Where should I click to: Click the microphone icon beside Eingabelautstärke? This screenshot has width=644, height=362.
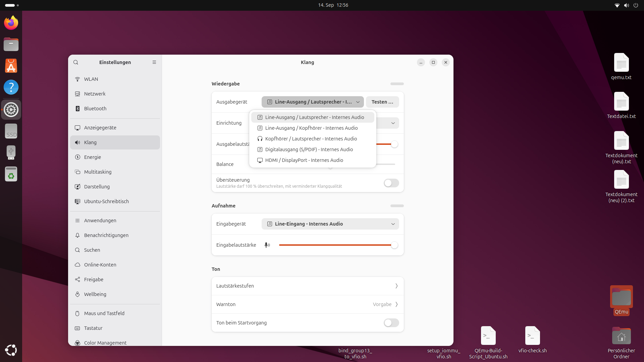coord(267,245)
